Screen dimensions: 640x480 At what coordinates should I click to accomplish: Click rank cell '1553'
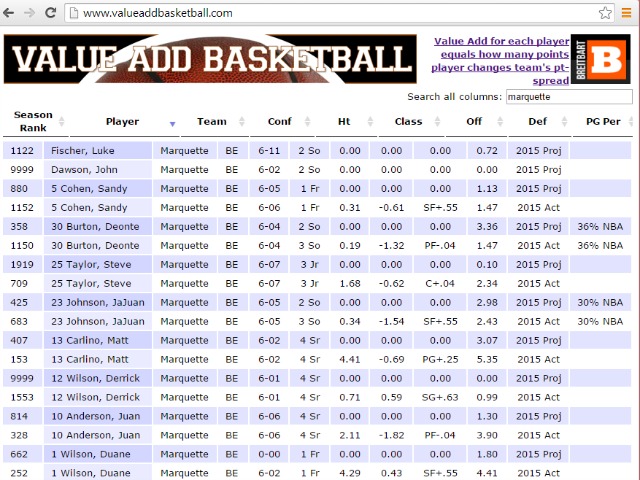click(22, 397)
